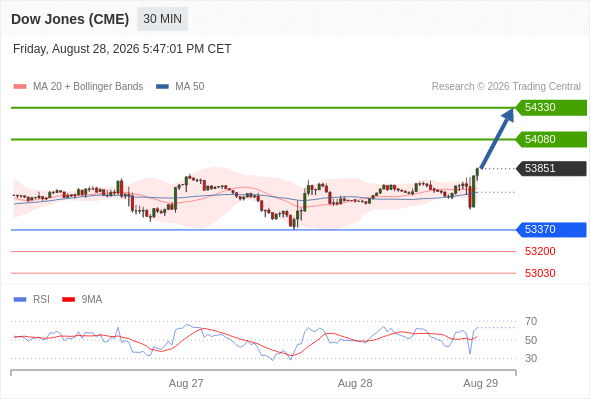The height and width of the screenshot is (400, 590).
Task: Select the 53370 pivot price tag
Action: pos(551,230)
